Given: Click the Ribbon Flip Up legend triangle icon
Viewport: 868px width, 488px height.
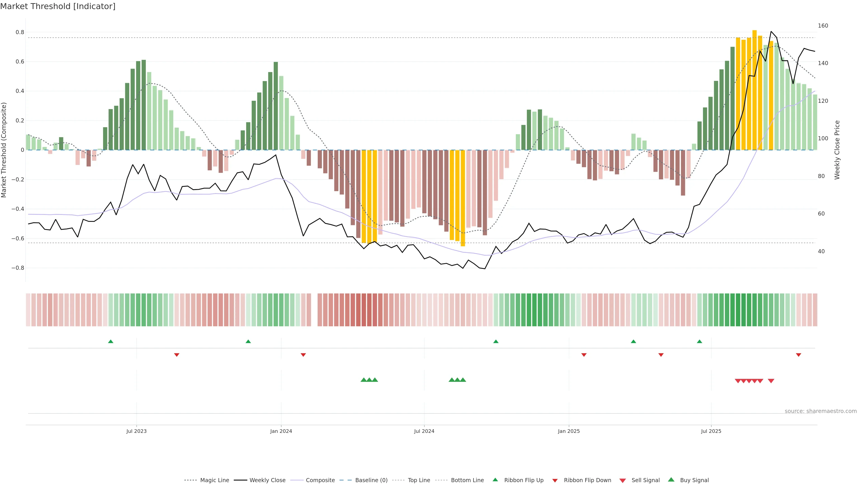Looking at the screenshot, I should [x=495, y=480].
